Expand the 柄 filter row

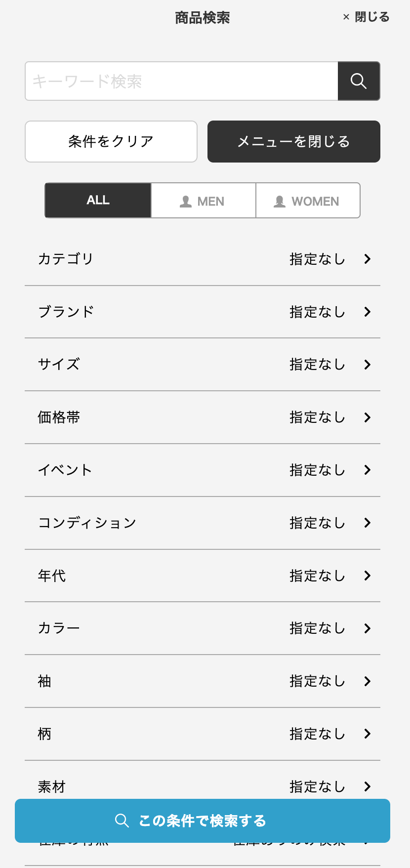point(203,734)
